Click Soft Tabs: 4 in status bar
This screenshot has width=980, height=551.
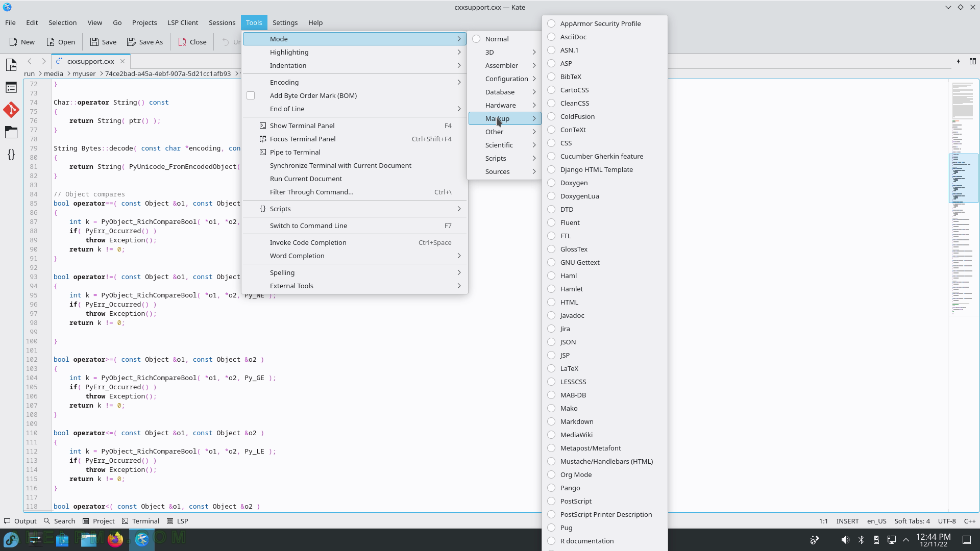click(912, 521)
